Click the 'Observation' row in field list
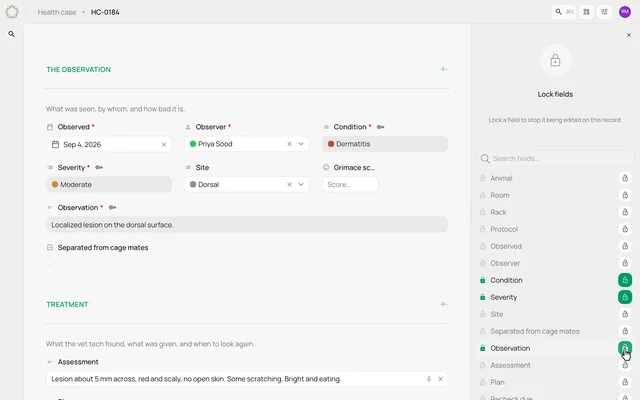The width and height of the screenshot is (640, 400). coord(555,348)
